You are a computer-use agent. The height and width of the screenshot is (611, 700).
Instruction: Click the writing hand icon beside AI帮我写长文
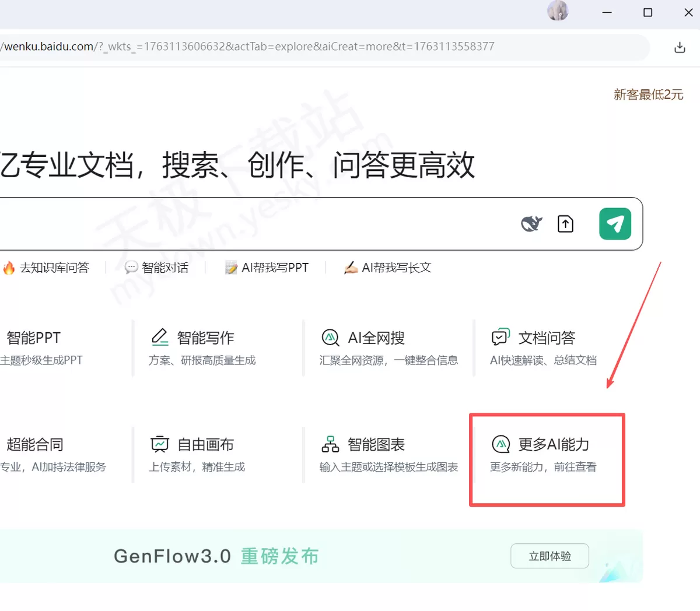coord(351,268)
